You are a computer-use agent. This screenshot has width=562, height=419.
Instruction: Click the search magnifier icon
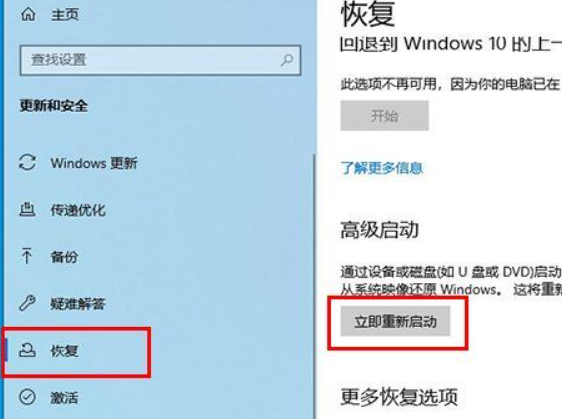[287, 60]
